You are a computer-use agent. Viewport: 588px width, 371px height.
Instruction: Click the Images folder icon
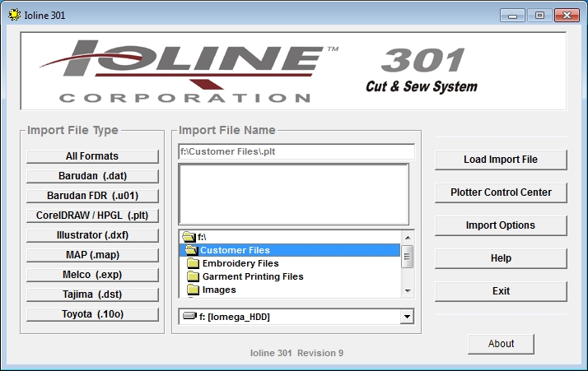(x=194, y=290)
